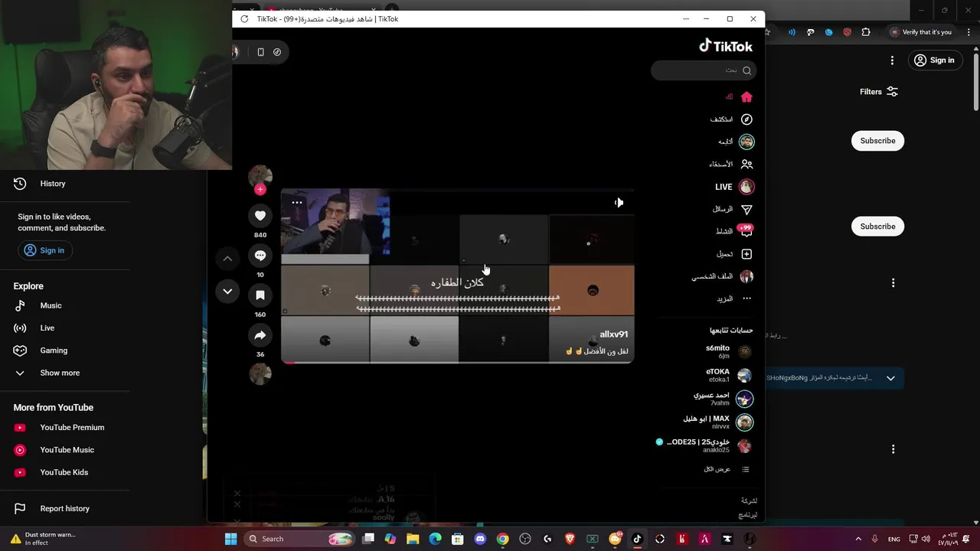Screen dimensions: 980x551
Task: Open followed account احمد عسيري
Action: pos(724,399)
